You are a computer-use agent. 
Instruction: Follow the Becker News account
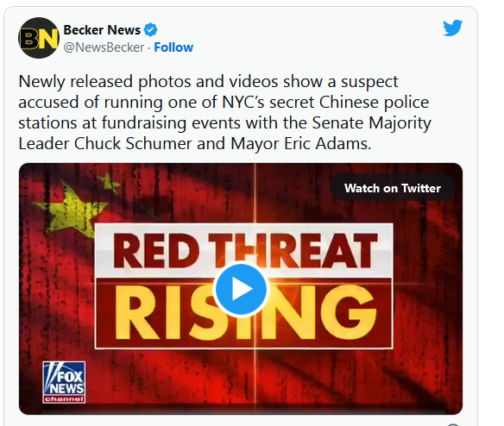(173, 47)
